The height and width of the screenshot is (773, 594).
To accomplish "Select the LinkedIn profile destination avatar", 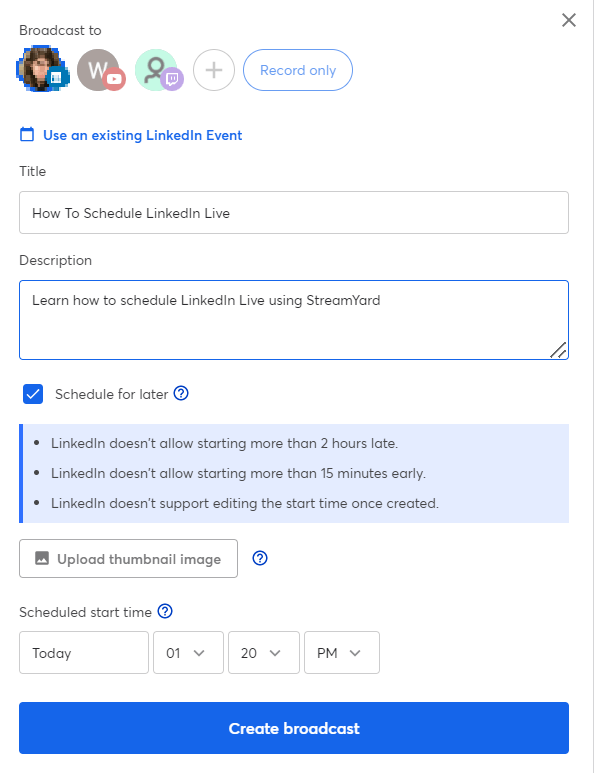I will 42,70.
